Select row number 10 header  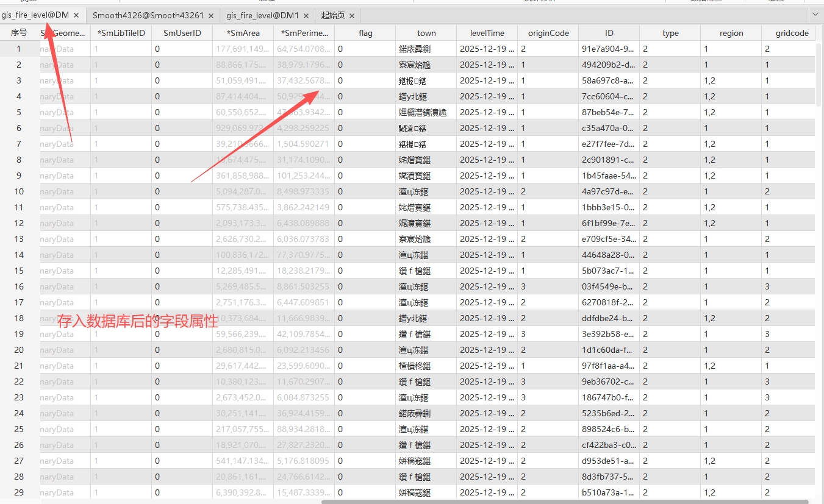[19, 191]
